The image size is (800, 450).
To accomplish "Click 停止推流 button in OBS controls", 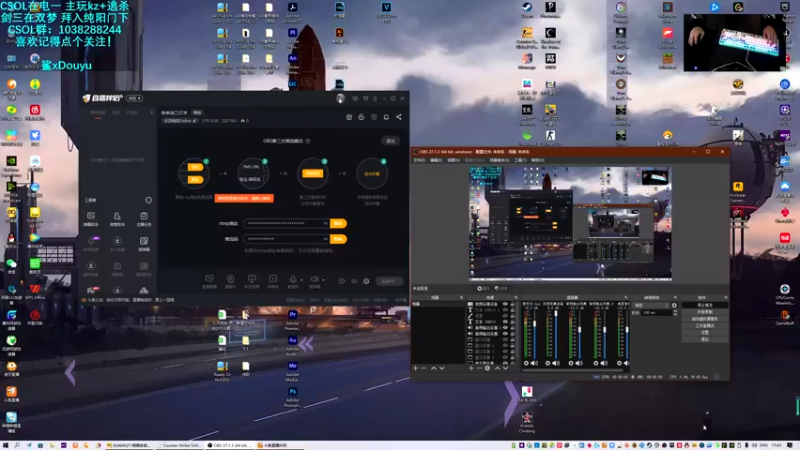I will (x=705, y=305).
